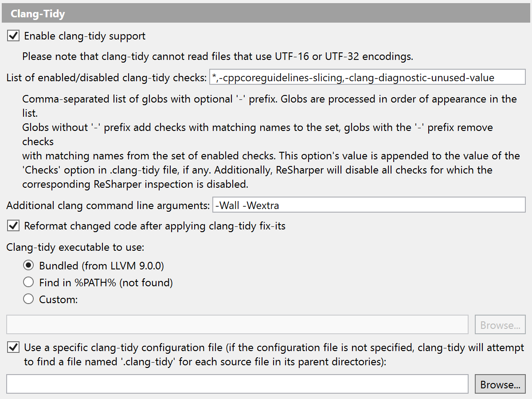Select Bundled (from LLVM 9.0.0) radio option
Image resolution: width=532 pixels, height=399 pixels.
click(x=28, y=266)
